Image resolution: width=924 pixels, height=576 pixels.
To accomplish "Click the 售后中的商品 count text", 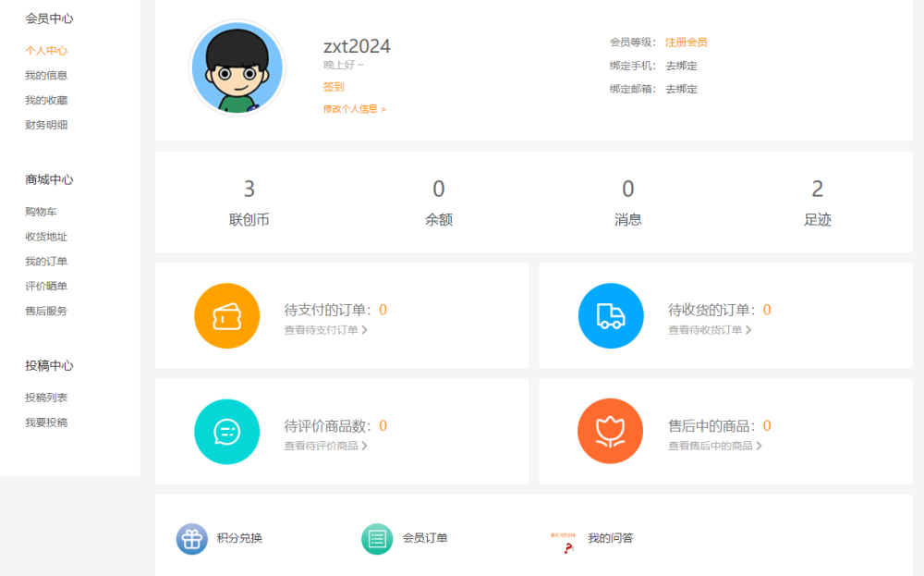I will click(720, 425).
